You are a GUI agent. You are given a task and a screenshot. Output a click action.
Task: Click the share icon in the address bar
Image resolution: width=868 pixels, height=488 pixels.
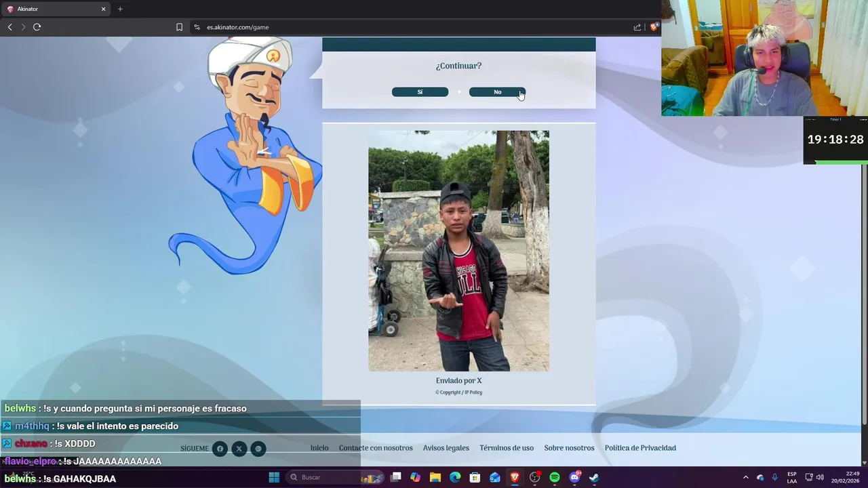pos(637,27)
